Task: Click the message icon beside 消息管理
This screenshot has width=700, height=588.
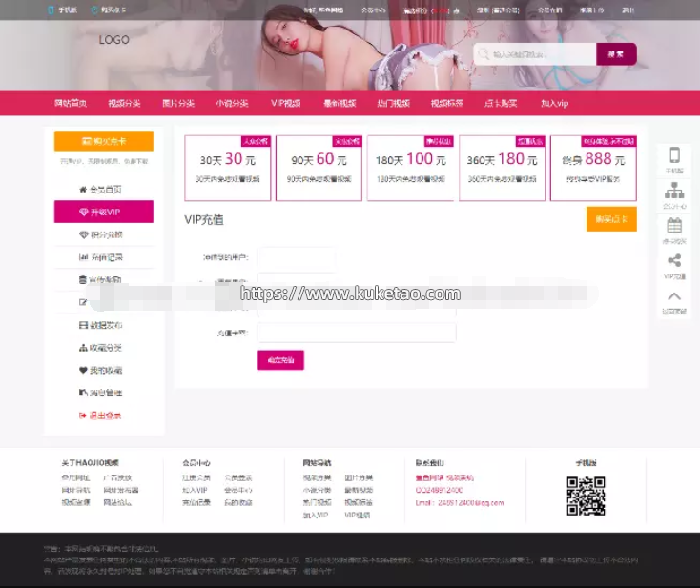Action: (x=83, y=393)
